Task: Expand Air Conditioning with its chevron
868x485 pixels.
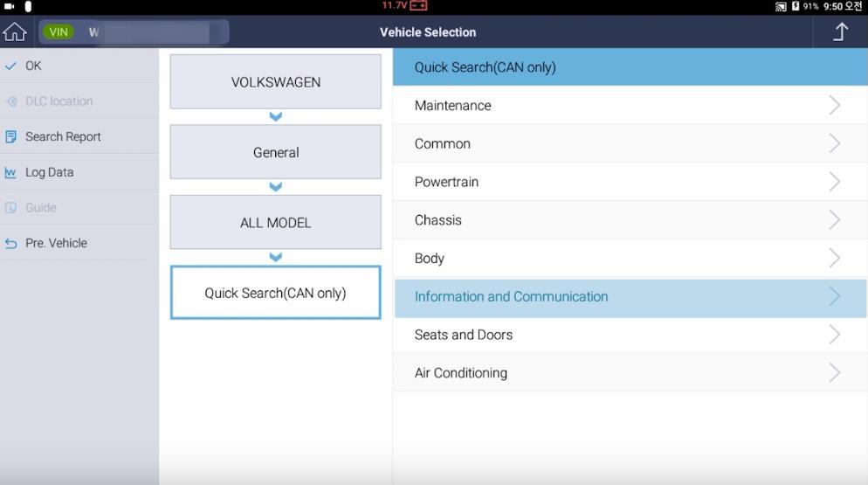Action: pos(834,373)
